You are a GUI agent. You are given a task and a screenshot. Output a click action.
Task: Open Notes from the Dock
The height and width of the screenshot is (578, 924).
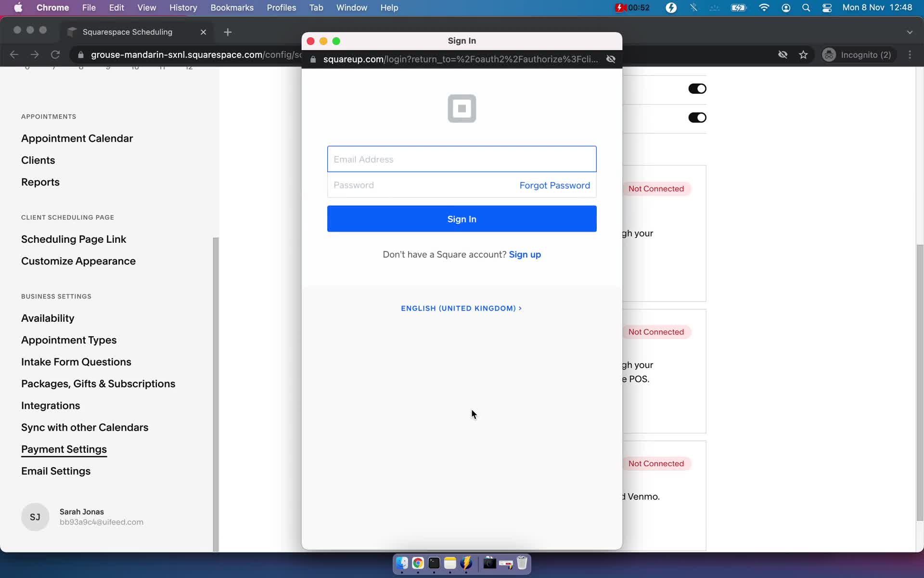pos(450,563)
